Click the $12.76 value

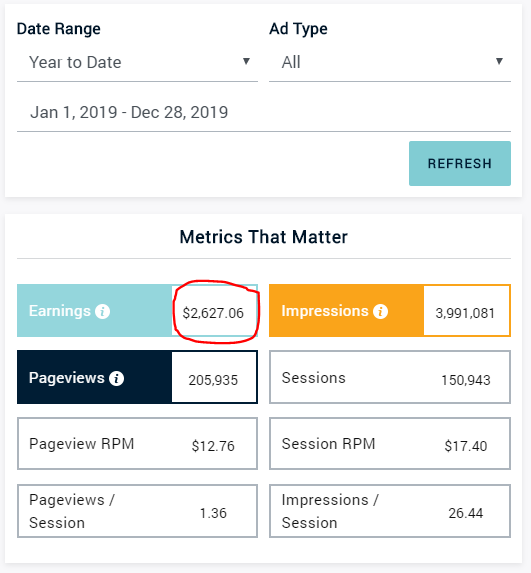pos(213,446)
